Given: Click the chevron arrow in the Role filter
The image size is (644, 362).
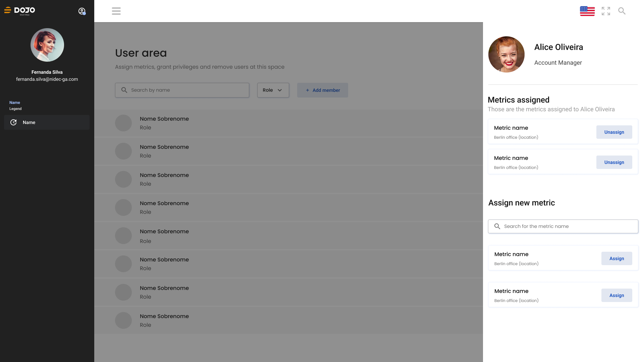Looking at the screenshot, I should click(280, 90).
